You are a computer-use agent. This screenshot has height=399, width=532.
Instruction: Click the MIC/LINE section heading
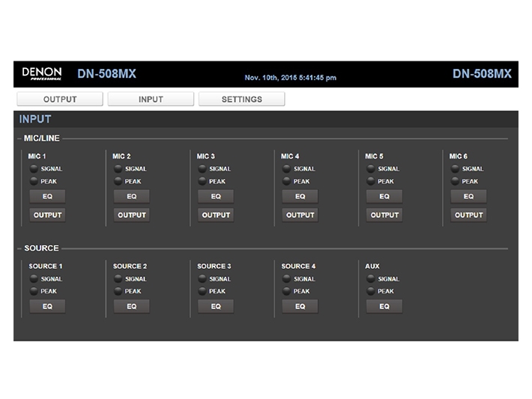point(42,138)
